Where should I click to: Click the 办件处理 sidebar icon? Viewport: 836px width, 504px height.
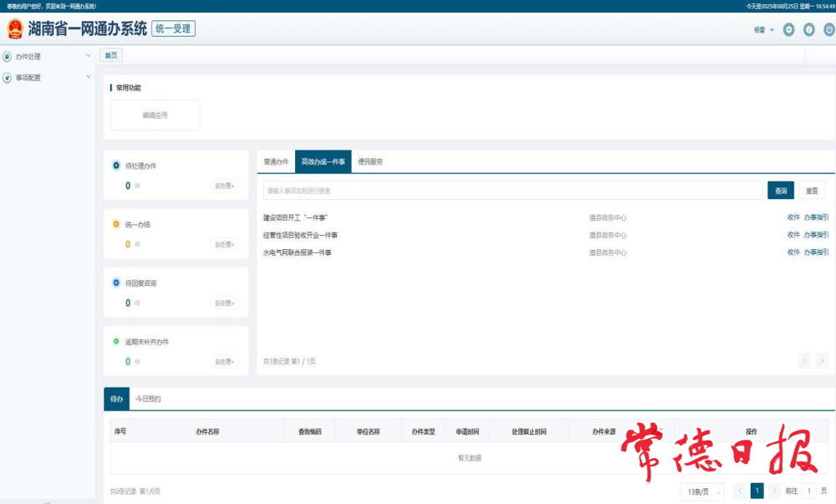tap(8, 57)
